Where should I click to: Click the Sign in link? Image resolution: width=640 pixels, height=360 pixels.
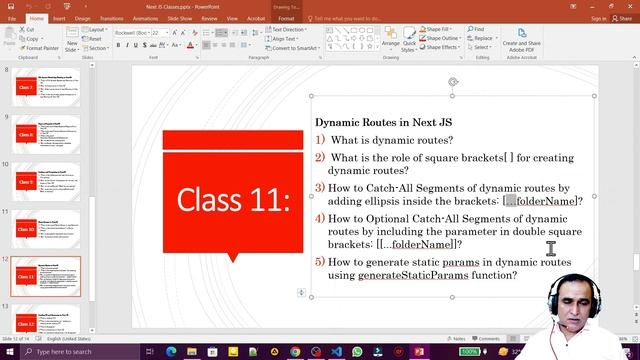(598, 19)
